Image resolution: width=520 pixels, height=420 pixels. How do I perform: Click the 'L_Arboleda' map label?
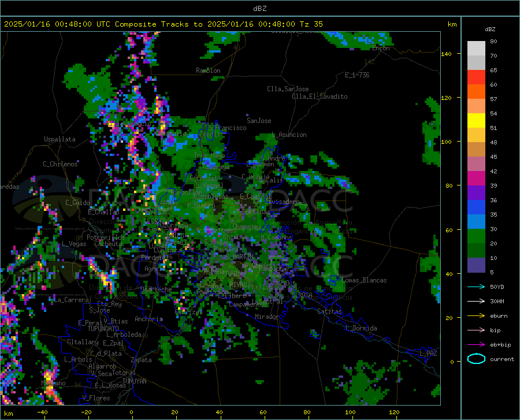coord(124,334)
